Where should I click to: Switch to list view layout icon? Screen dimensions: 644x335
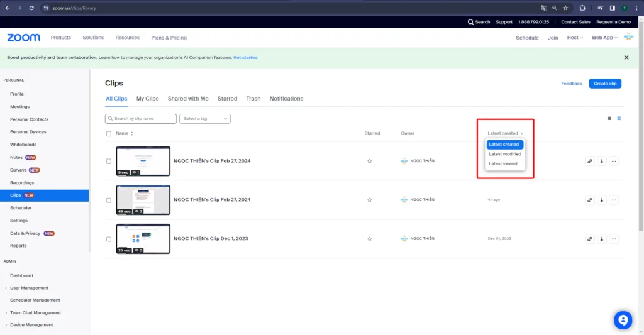[609, 118]
